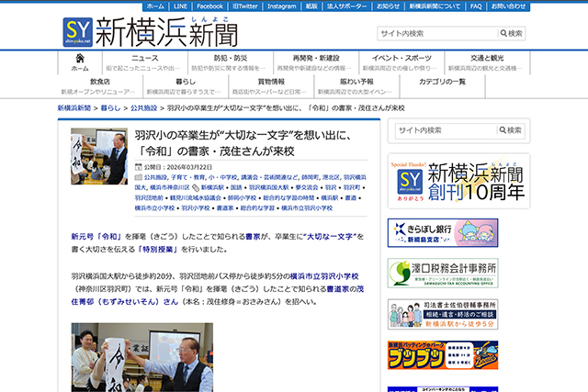Click the header サイト内検索 input field
The height and width of the screenshot is (392, 588).
435,34
